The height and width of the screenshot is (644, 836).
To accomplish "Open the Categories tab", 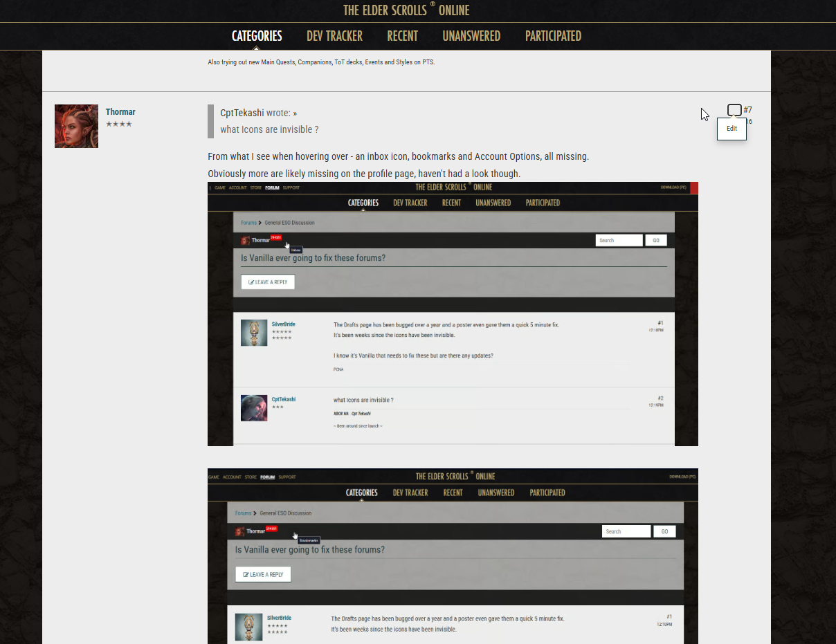I will (257, 36).
